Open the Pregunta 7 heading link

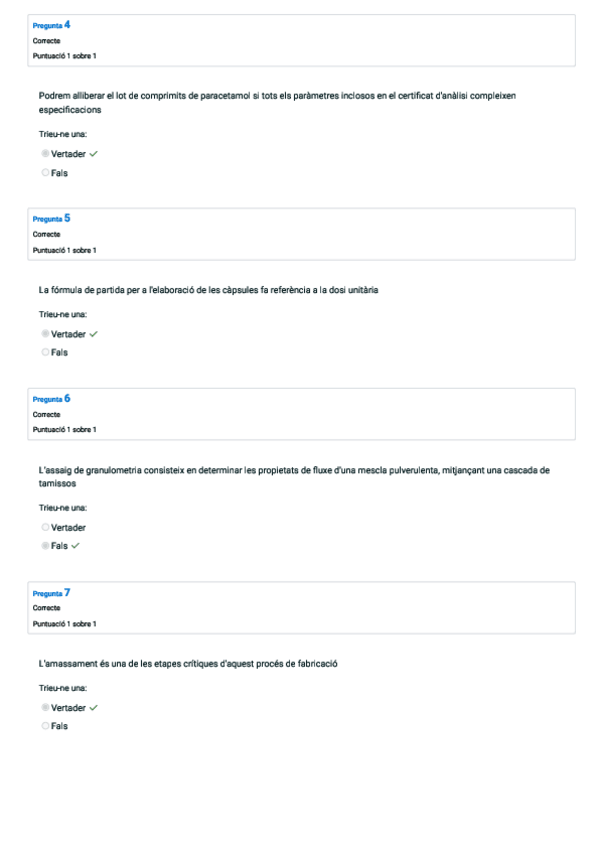[51, 593]
